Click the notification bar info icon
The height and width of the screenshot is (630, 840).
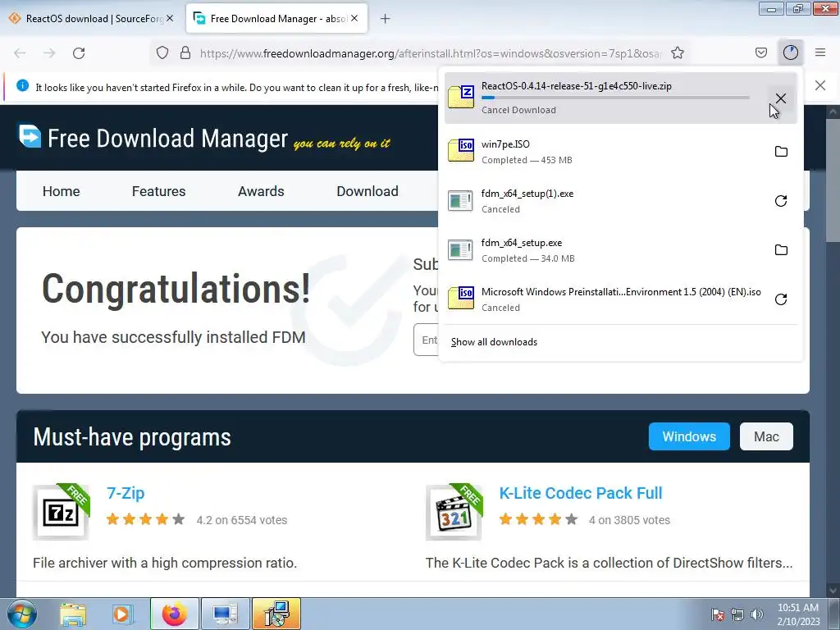pos(22,85)
